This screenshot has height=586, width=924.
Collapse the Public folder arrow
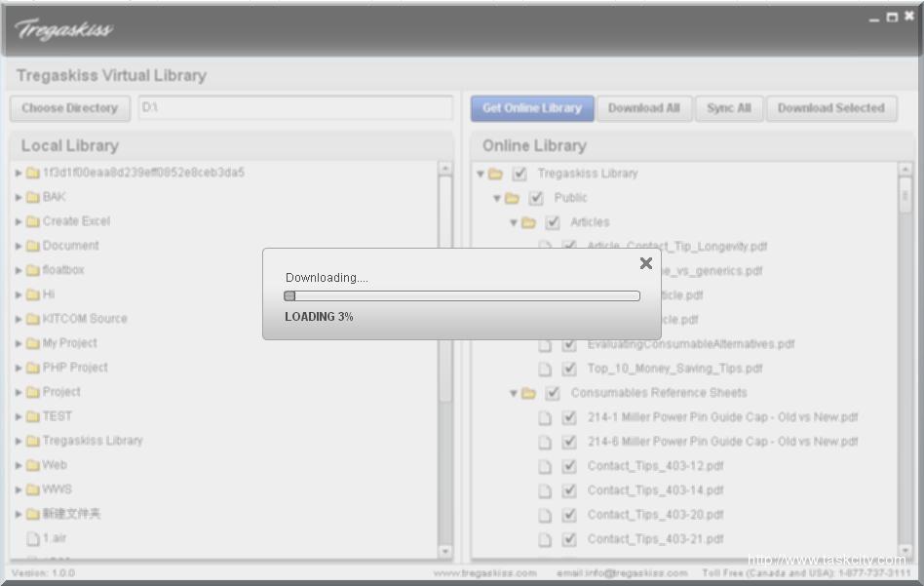[497, 198]
